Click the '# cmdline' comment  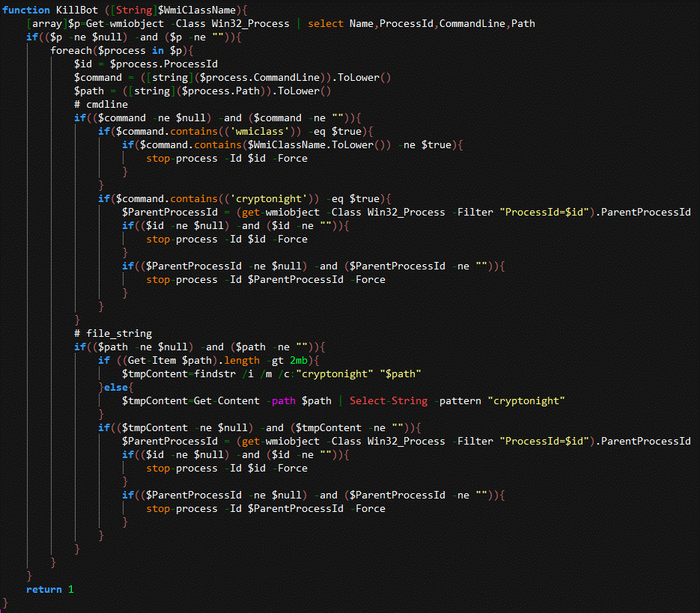click(x=101, y=104)
